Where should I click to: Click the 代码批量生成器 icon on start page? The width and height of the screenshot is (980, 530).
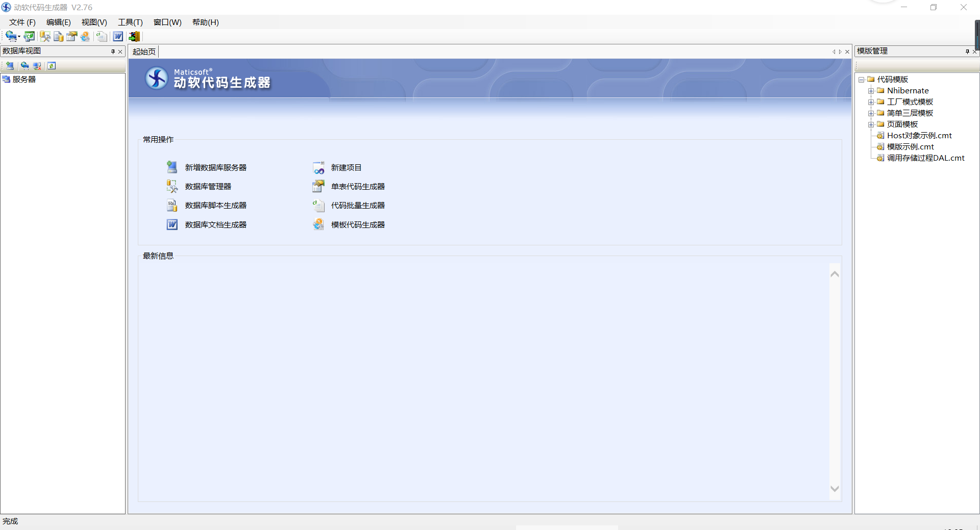318,205
